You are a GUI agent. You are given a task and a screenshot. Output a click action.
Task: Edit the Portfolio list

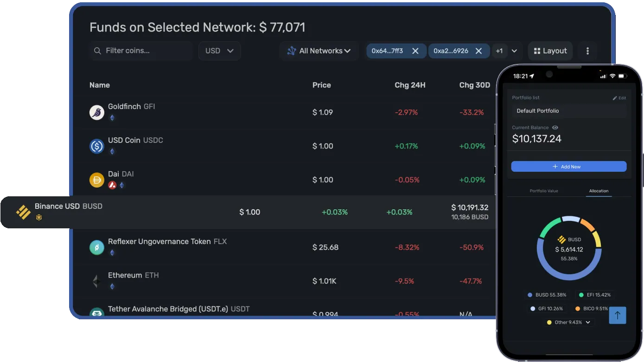click(x=619, y=97)
